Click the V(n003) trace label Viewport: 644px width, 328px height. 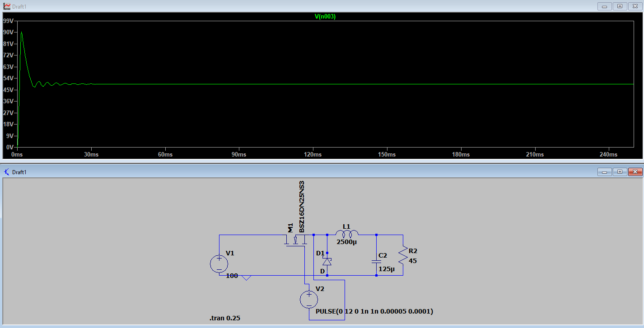[x=325, y=16]
